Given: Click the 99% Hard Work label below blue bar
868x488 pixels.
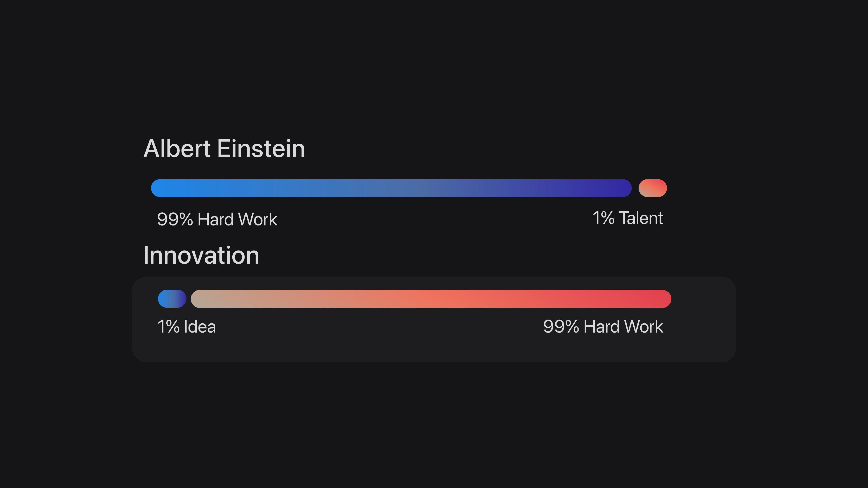Looking at the screenshot, I should pos(217,219).
